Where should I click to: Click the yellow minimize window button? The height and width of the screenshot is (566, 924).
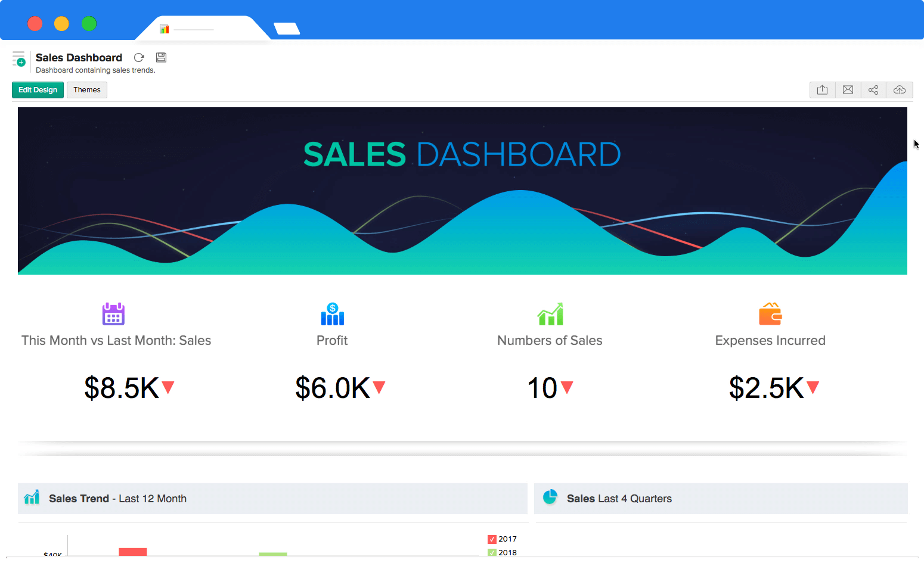[61, 24]
